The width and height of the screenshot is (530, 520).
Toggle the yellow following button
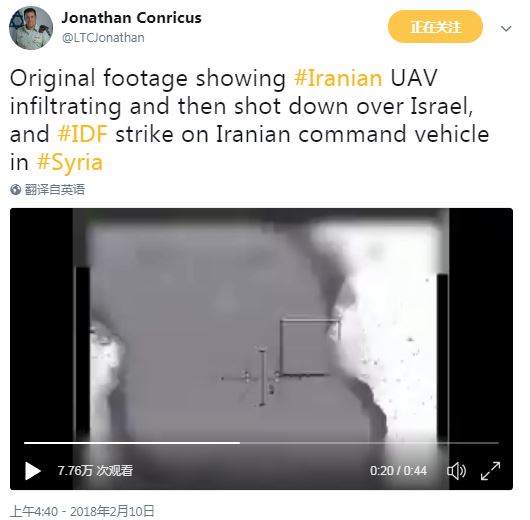435,27
